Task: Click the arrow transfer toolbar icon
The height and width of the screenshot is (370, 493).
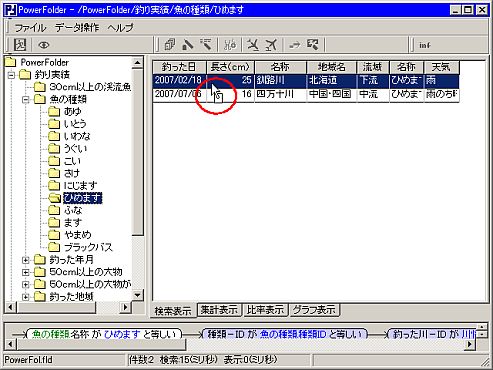Action: pyautogui.click(x=294, y=45)
